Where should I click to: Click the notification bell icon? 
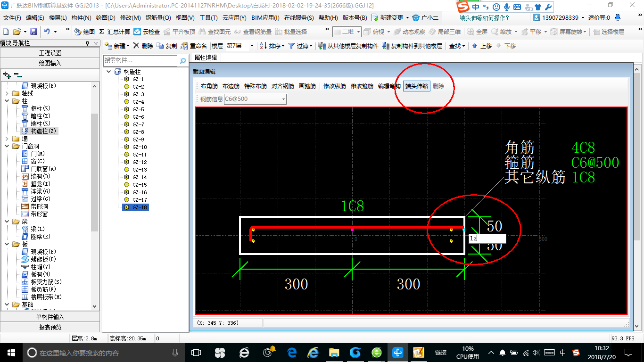pyautogui.click(x=618, y=18)
